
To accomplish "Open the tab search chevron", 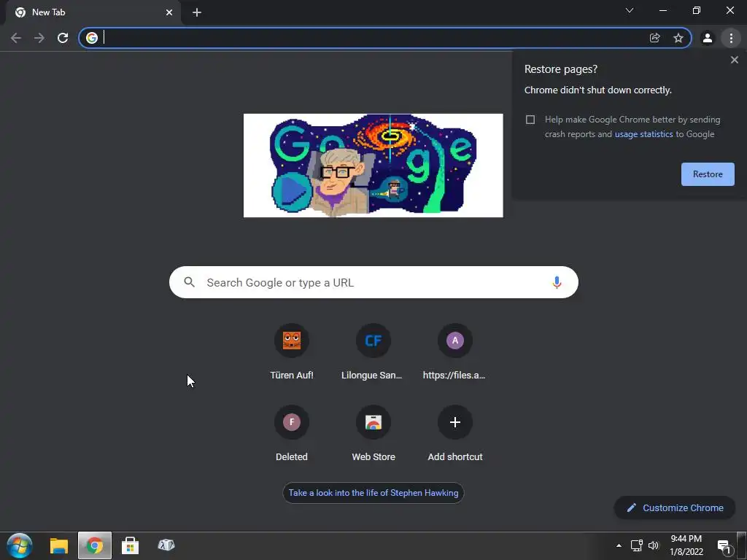I will (630, 10).
